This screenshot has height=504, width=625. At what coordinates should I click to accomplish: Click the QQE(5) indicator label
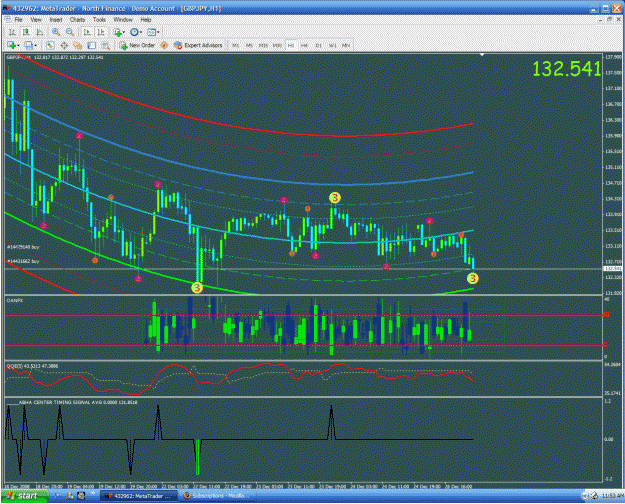(x=32, y=366)
